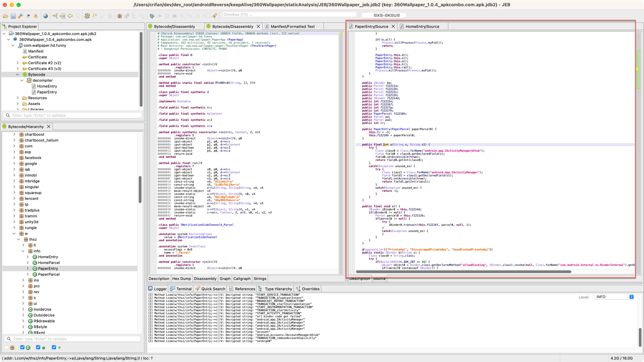The height and width of the screenshot is (362, 644).
Task: Click the flashlight icon in toolbar
Action: point(214,16)
